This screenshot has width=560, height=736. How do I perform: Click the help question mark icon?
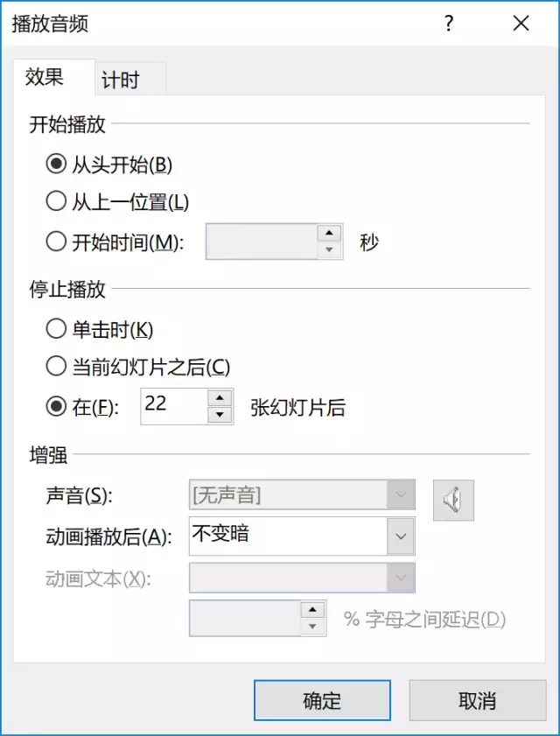449,24
